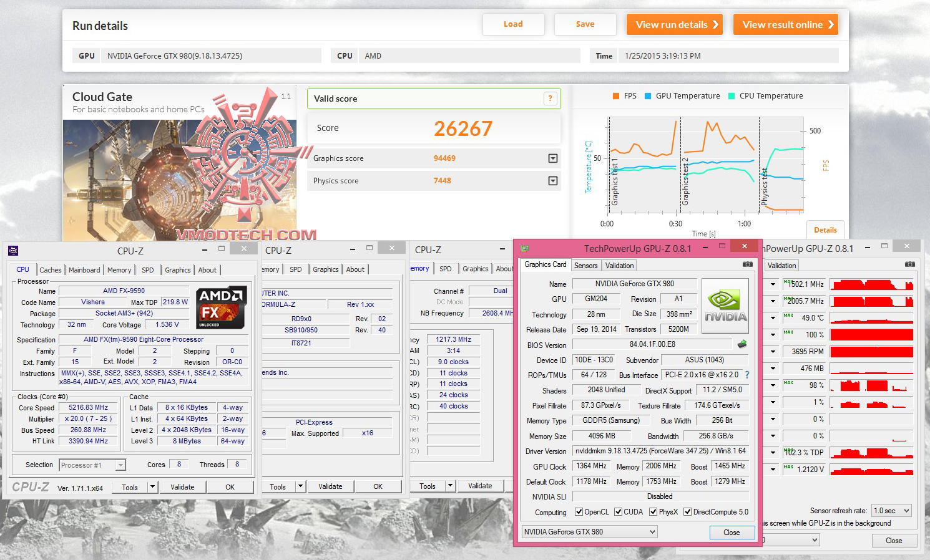Click the overall score 26267
Viewport: 930px width, 560px height.
[463, 128]
